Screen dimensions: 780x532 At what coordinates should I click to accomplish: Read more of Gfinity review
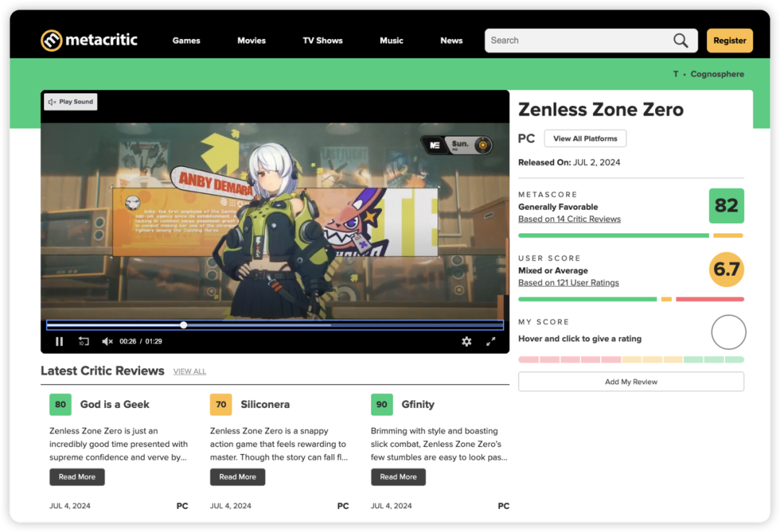(399, 477)
